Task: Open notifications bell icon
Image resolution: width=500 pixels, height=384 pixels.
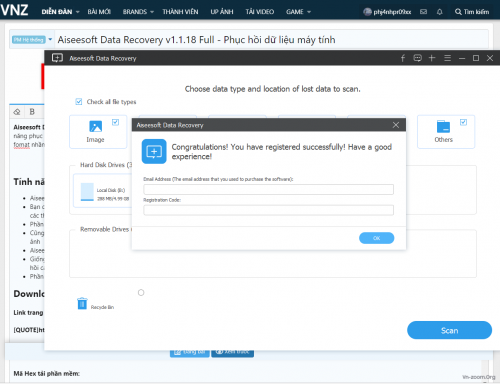Action: 440,12
